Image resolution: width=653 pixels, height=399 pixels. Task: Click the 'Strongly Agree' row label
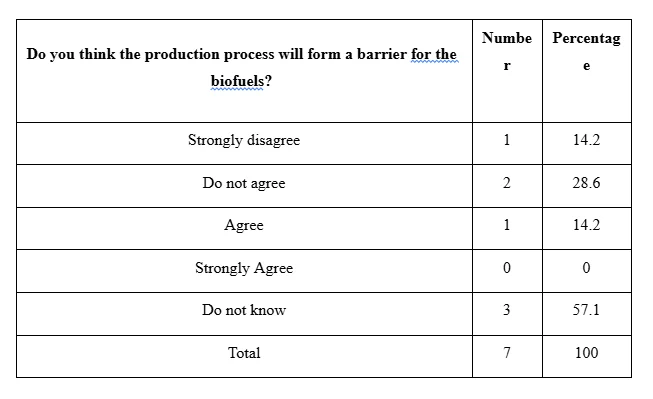point(244,268)
